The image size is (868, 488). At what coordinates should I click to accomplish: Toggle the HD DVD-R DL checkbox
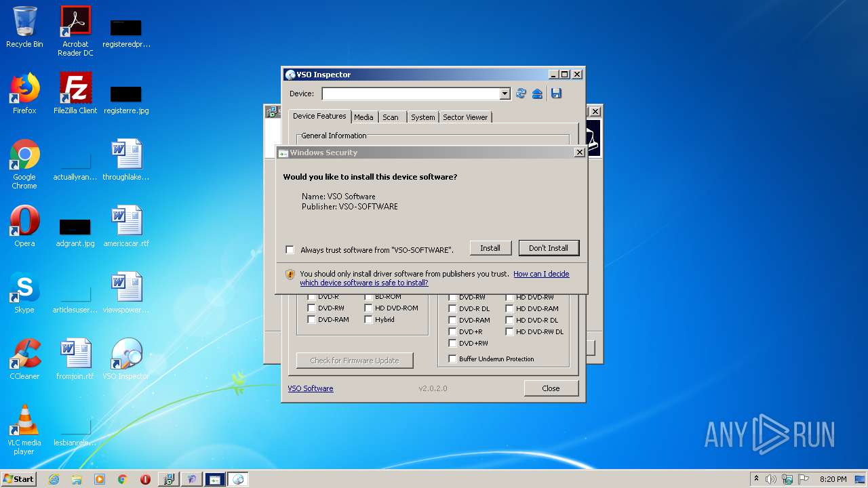coord(510,320)
